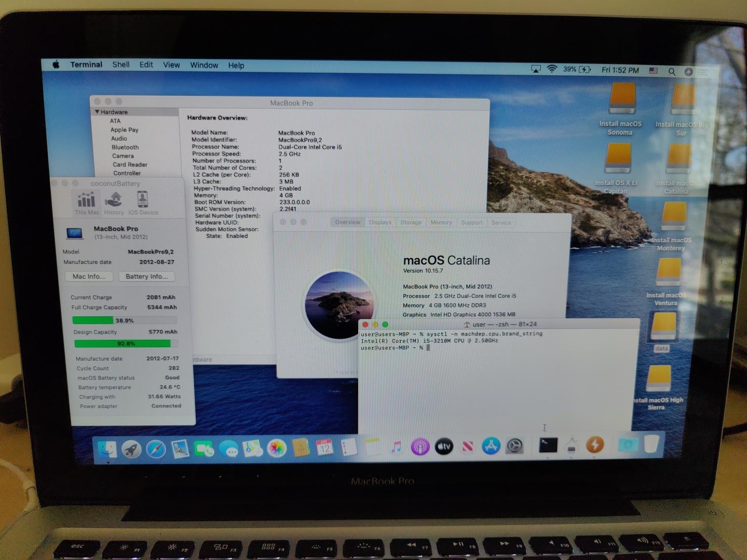Image resolution: width=747 pixels, height=560 pixels.
Task: Click the Full Charge Capacity 38.9% bar
Action: [125, 320]
